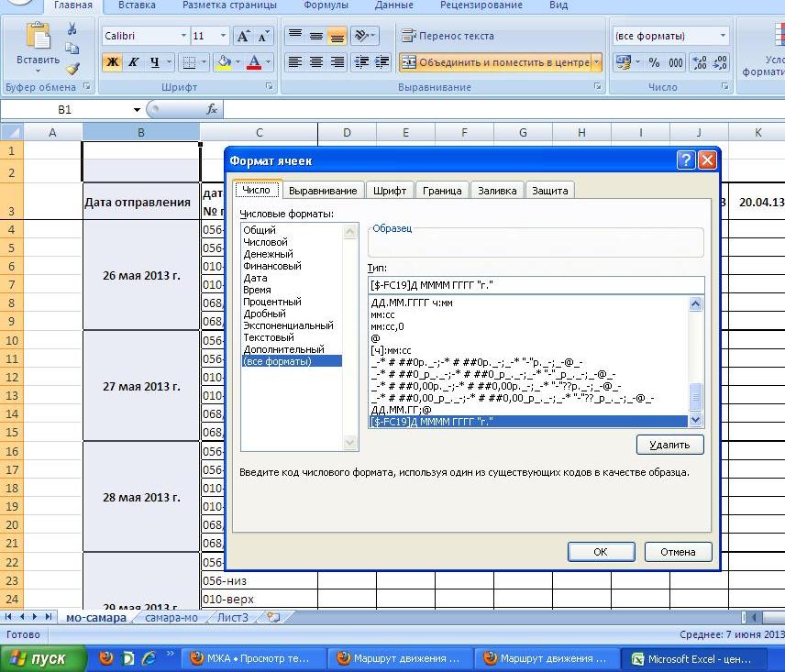Toggle the Перенос текста wrap option

pos(447,36)
